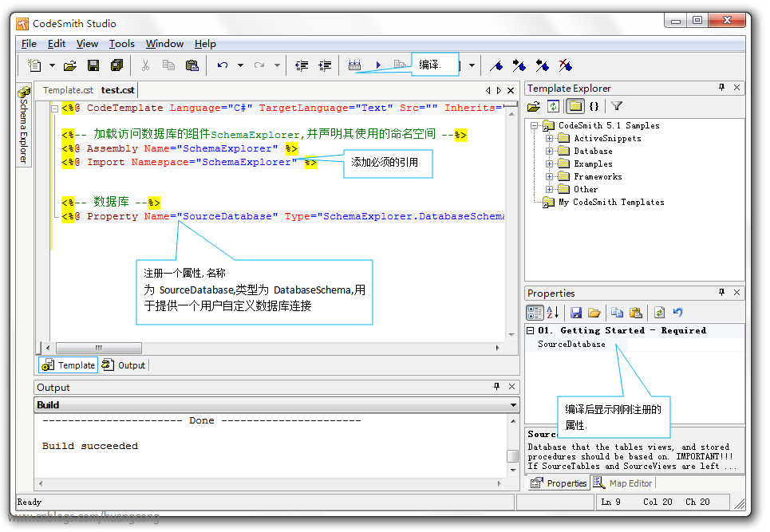Refresh the Template Explorer list
The height and width of the screenshot is (532, 770).
(553, 106)
